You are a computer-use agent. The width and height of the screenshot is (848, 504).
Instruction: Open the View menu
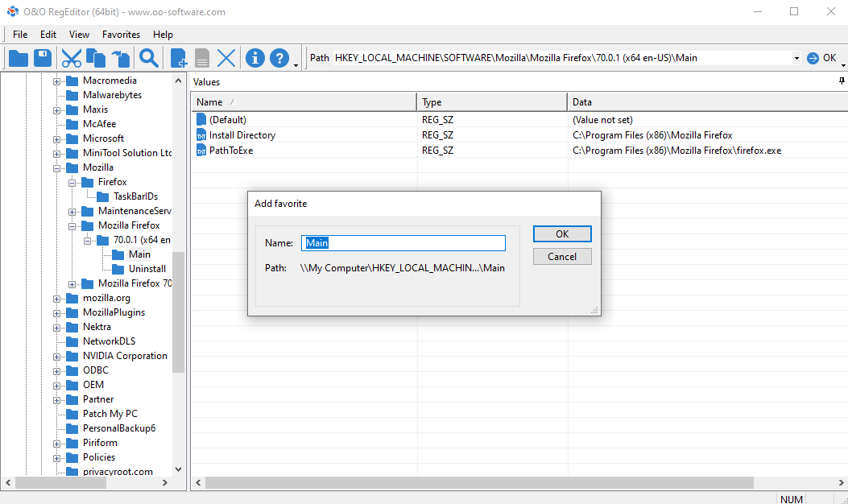coord(79,34)
